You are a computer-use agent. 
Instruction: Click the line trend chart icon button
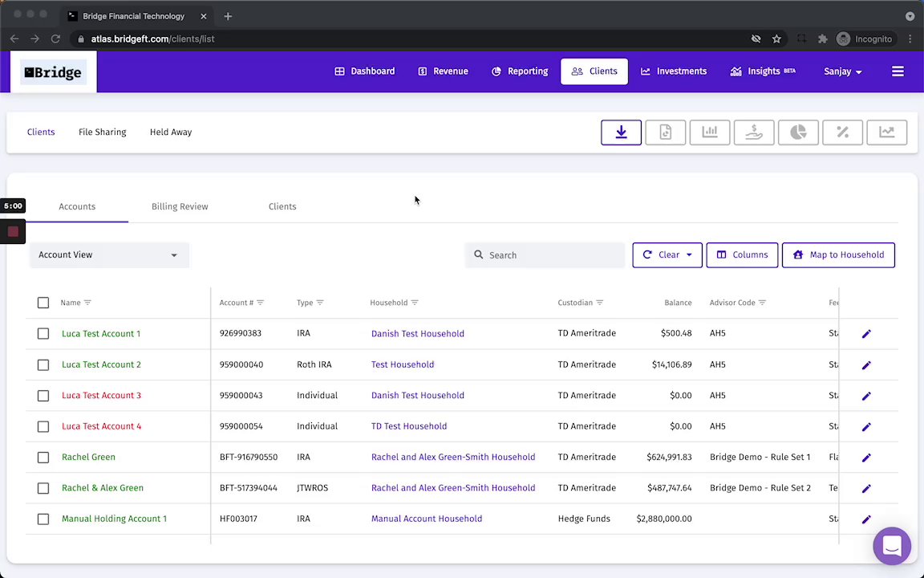[886, 132]
